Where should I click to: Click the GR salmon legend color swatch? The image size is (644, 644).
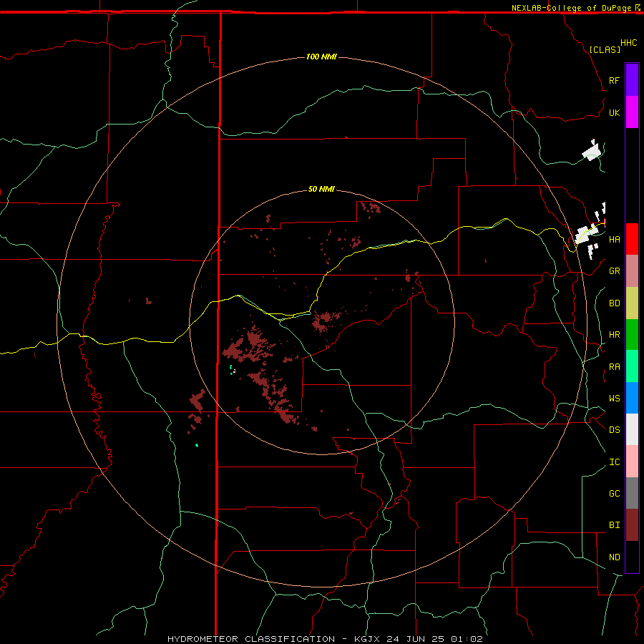click(632, 271)
